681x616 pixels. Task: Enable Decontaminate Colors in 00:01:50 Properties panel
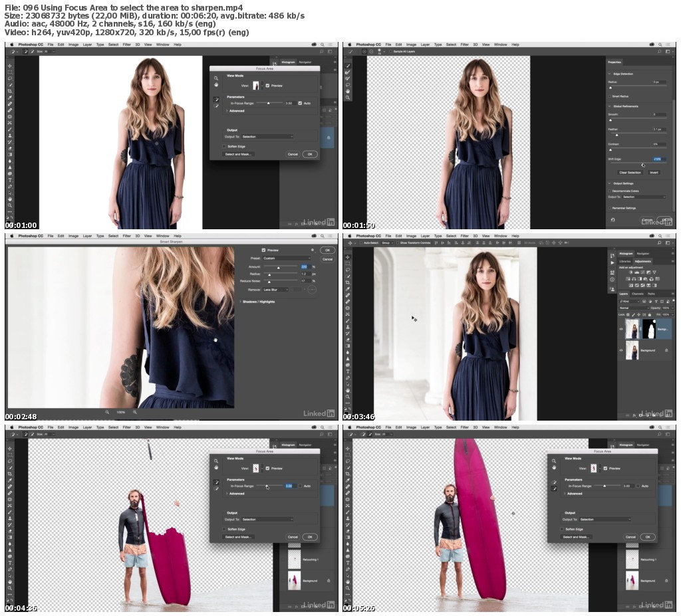coord(610,191)
